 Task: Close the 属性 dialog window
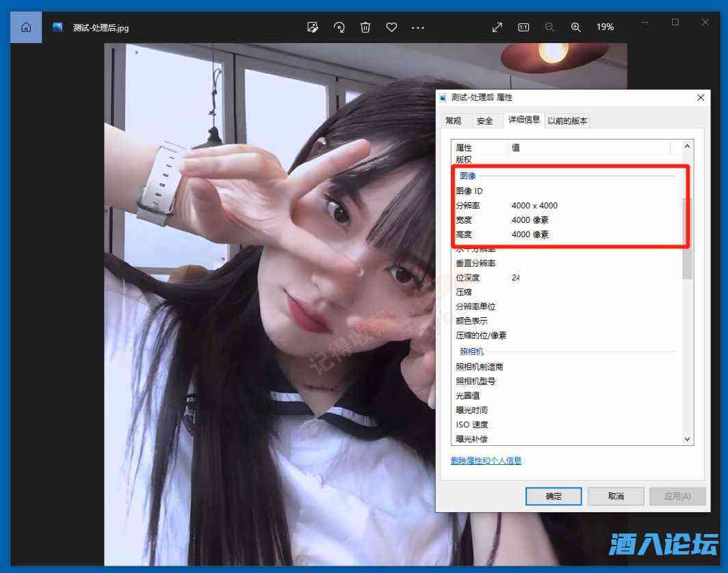701,98
